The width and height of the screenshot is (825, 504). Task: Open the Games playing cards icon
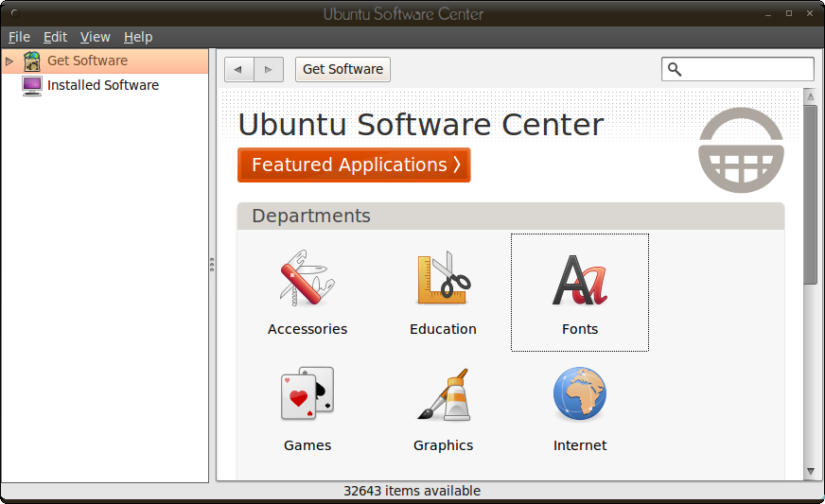coord(307,394)
